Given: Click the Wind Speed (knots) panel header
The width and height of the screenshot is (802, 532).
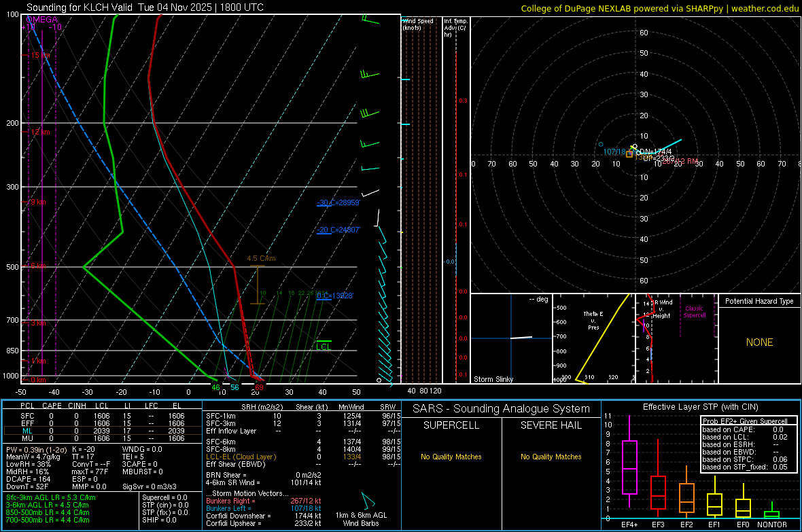Looking at the screenshot, I should [x=419, y=24].
